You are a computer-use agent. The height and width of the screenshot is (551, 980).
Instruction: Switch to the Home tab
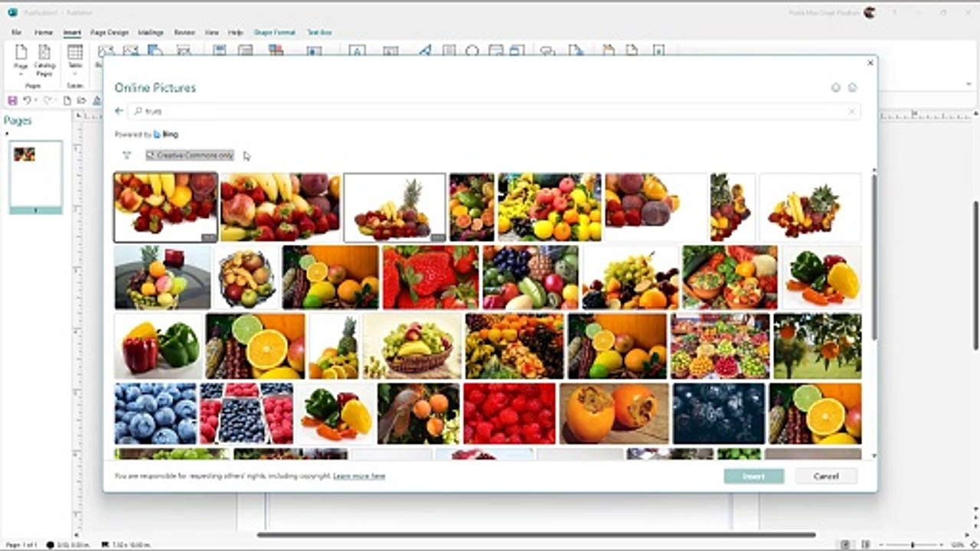[x=44, y=33]
